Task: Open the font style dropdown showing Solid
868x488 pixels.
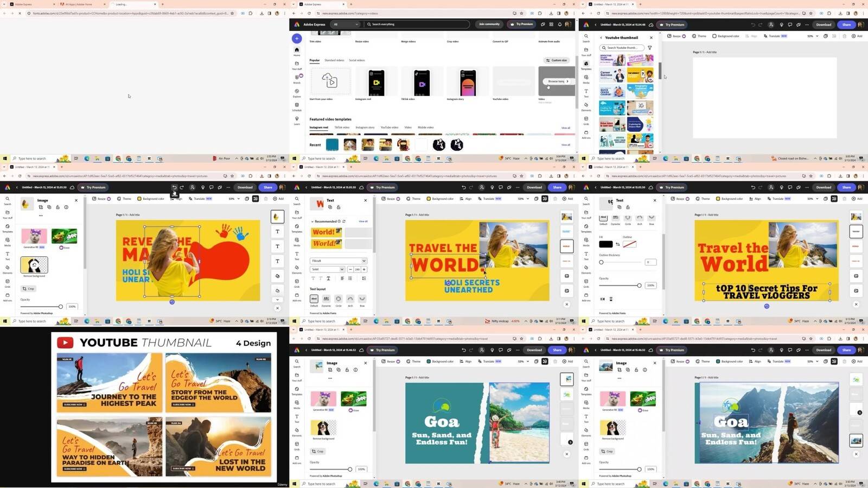Action: tap(328, 269)
